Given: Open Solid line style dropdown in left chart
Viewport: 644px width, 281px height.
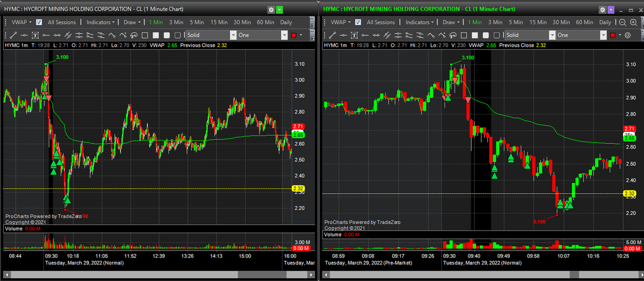Looking at the screenshot, I should click(211, 35).
